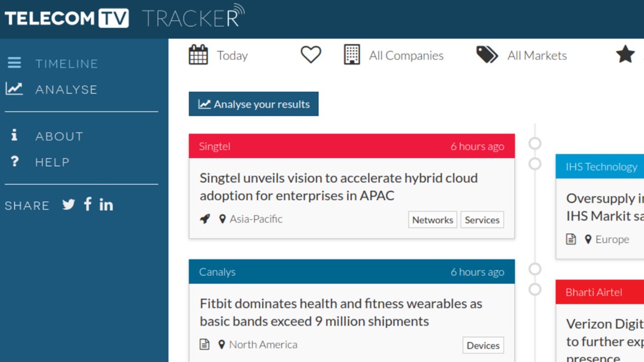Select the building icon next to All Companies
Image resolution: width=644 pixels, height=362 pixels.
(352, 54)
